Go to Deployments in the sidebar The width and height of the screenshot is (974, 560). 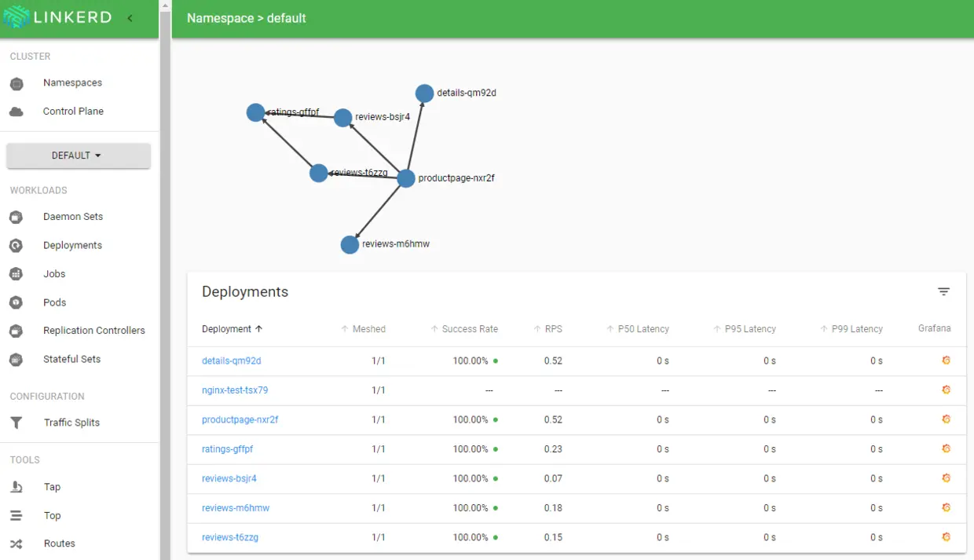[72, 245]
